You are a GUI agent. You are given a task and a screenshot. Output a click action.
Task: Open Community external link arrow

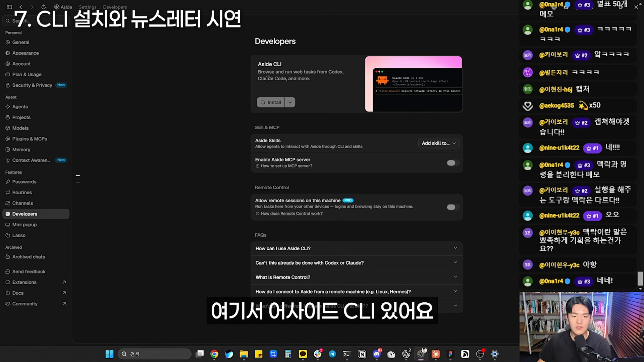tap(64, 304)
